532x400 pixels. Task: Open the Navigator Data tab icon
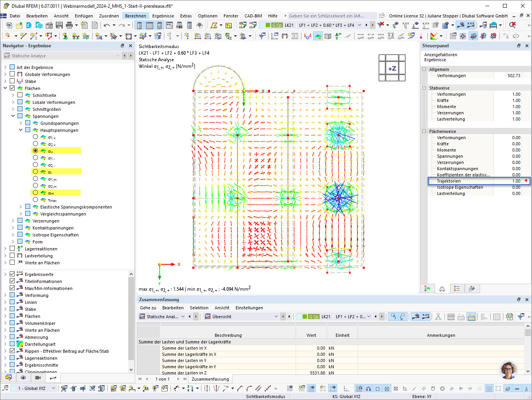coord(9,378)
